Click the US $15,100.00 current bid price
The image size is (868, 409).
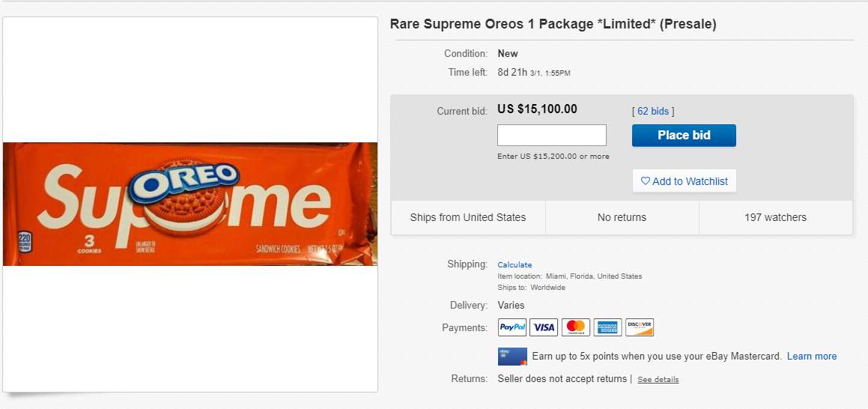coord(537,109)
